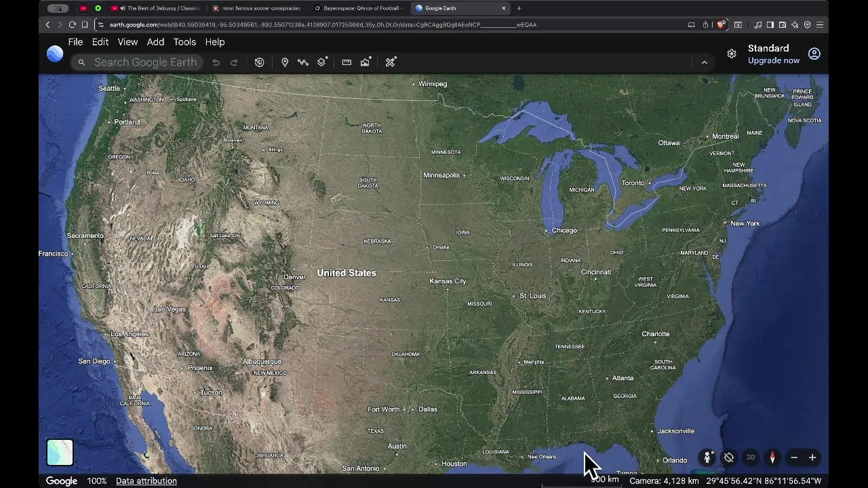Select the Draw path or polygon tool
The image size is (868, 488).
coord(303,62)
